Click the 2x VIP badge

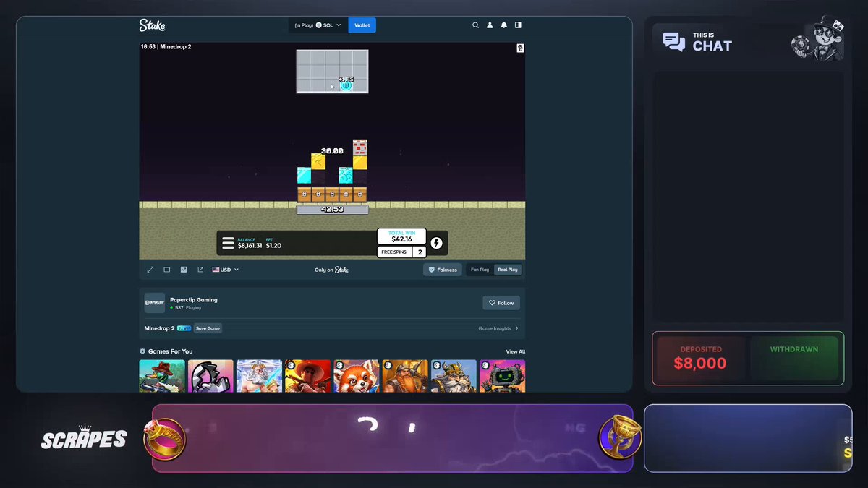coord(184,328)
